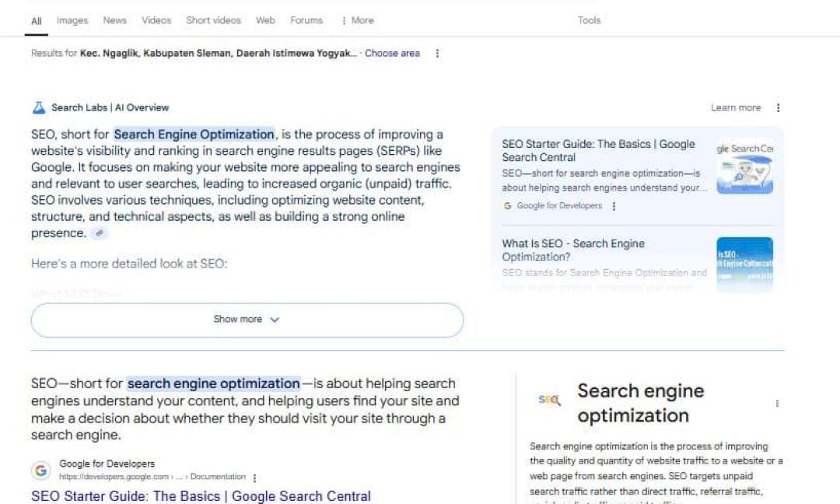Open the search Tools options
The width and height of the screenshot is (840, 504).
click(589, 20)
